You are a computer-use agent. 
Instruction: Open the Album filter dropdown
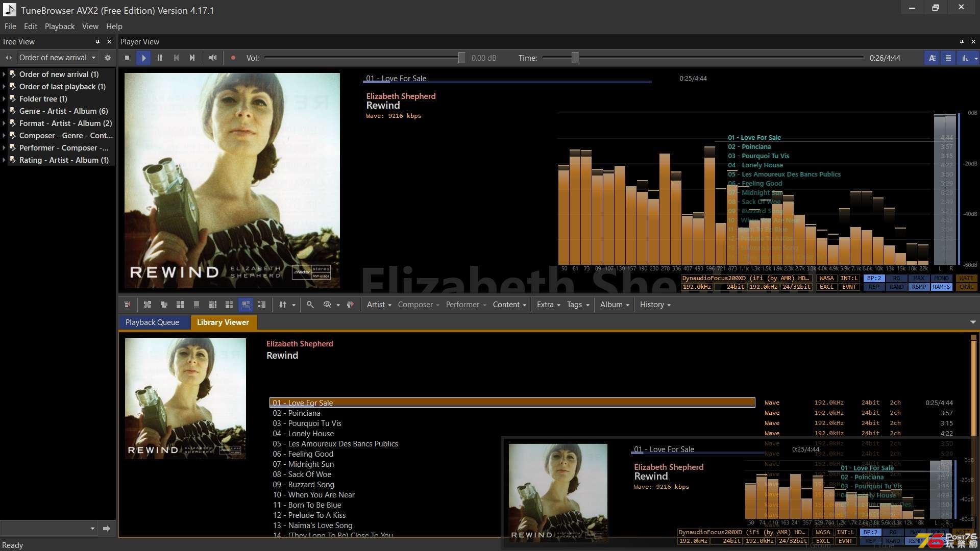[x=615, y=305]
